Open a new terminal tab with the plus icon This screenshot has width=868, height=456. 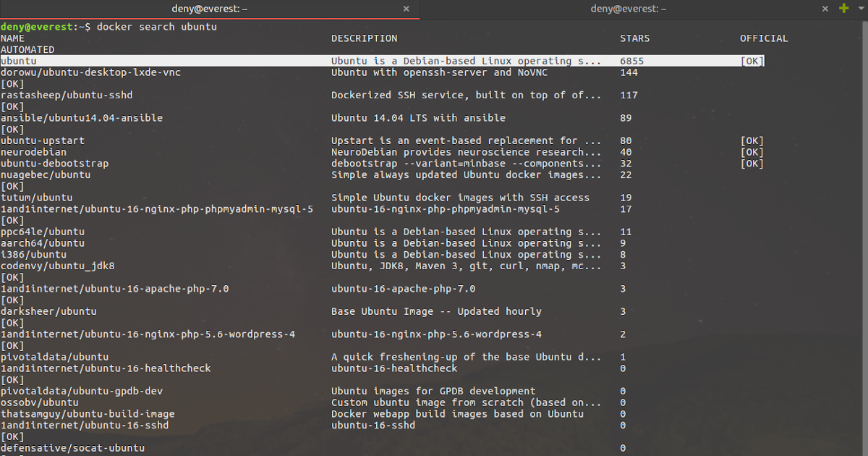[843, 8]
